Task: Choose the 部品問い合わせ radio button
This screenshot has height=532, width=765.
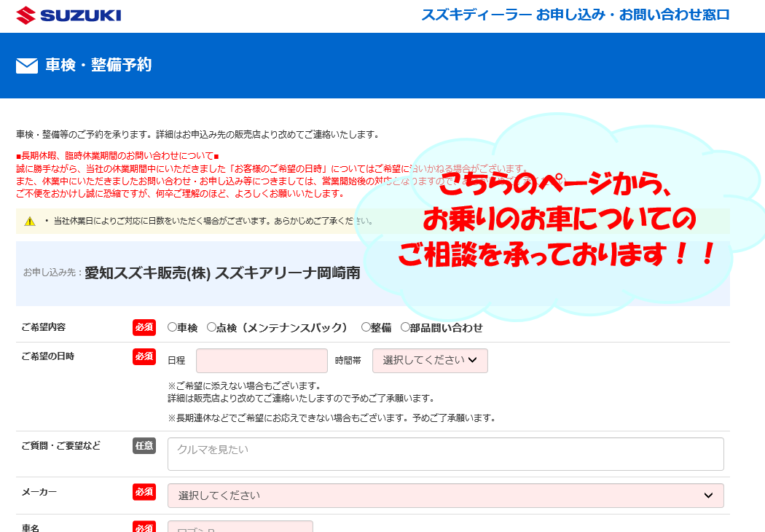Action: [405, 327]
